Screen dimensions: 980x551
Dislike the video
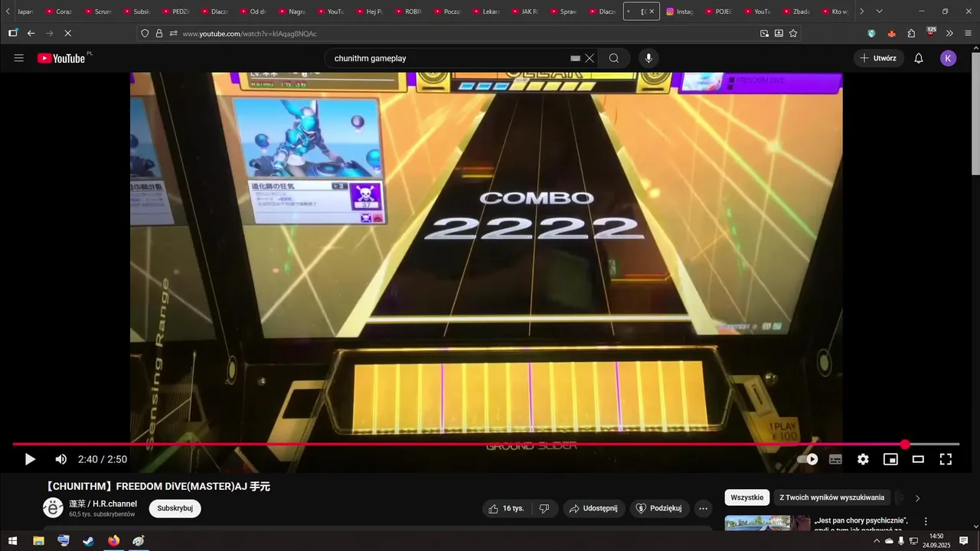coord(544,508)
